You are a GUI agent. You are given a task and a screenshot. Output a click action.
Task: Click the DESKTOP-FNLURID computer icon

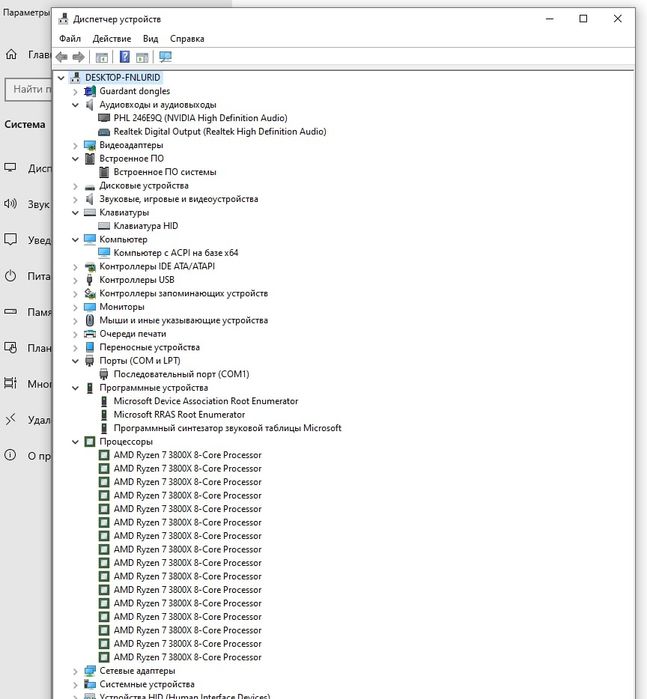(75, 78)
